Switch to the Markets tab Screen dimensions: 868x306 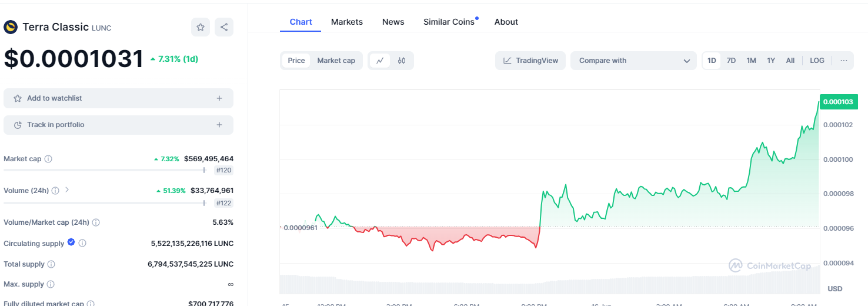(x=347, y=22)
